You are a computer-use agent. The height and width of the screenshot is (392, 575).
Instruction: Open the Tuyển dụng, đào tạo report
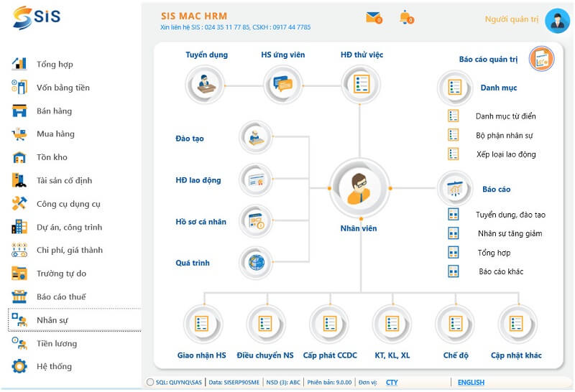tap(510, 215)
